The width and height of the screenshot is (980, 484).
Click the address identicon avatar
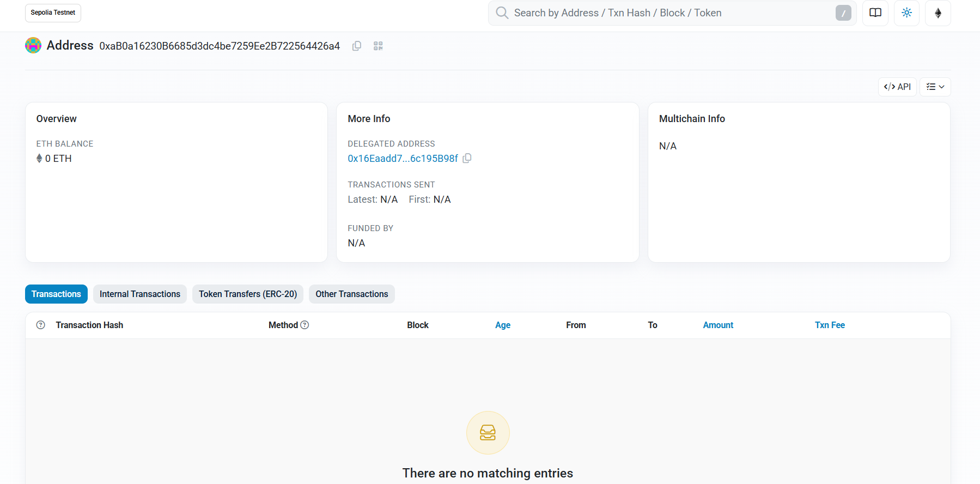[x=33, y=46]
